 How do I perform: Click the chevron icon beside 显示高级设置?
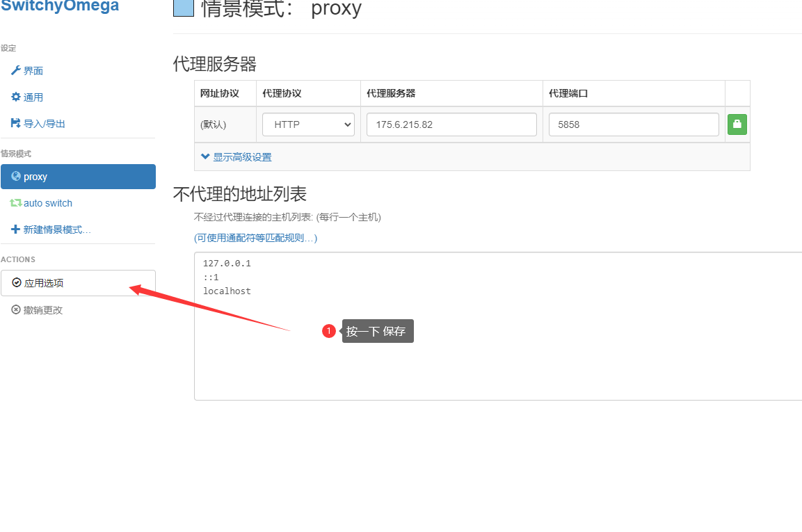point(205,156)
